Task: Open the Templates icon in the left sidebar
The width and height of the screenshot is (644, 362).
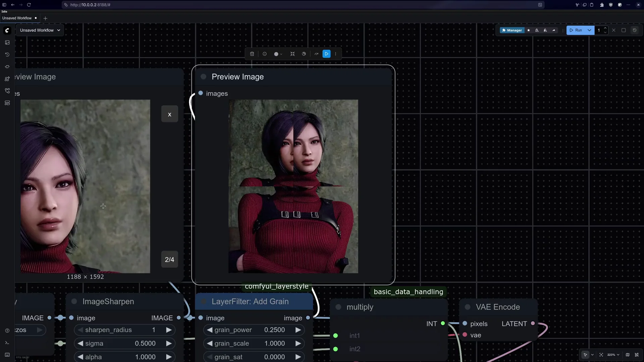Action: pyautogui.click(x=7, y=103)
